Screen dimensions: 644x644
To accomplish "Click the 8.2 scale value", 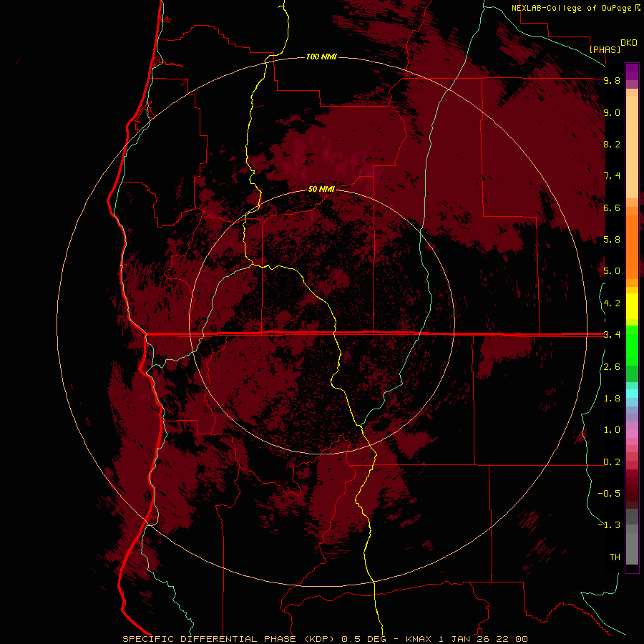I will (x=612, y=144).
